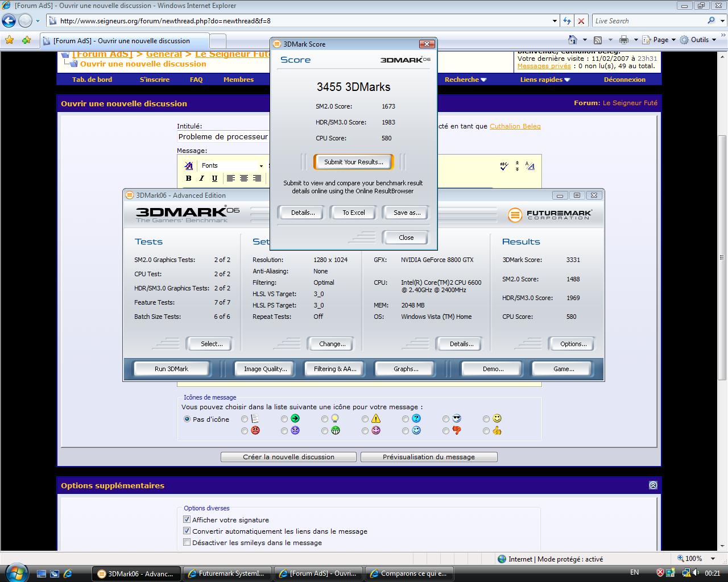Click the editor resize arrows icon

click(x=517, y=166)
